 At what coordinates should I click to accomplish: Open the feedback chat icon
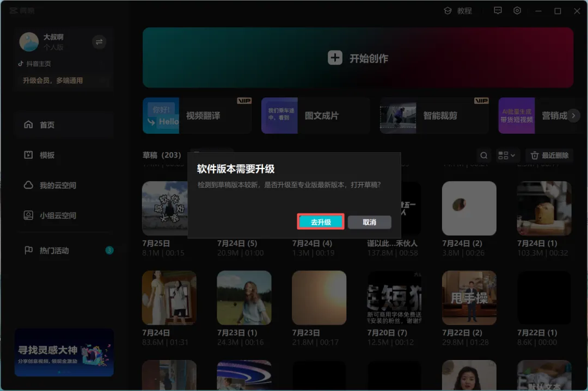pos(498,10)
